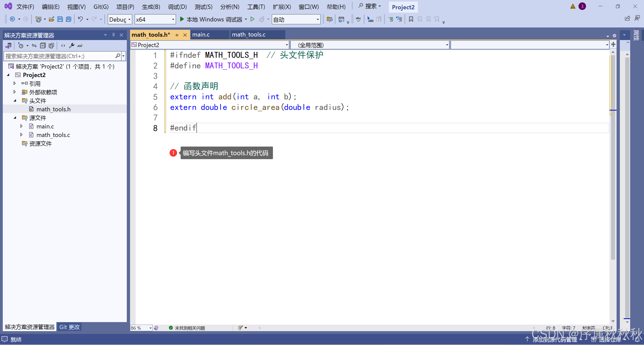The height and width of the screenshot is (345, 644).
Task: Collapse the 头文件 folder node
Action: point(15,100)
